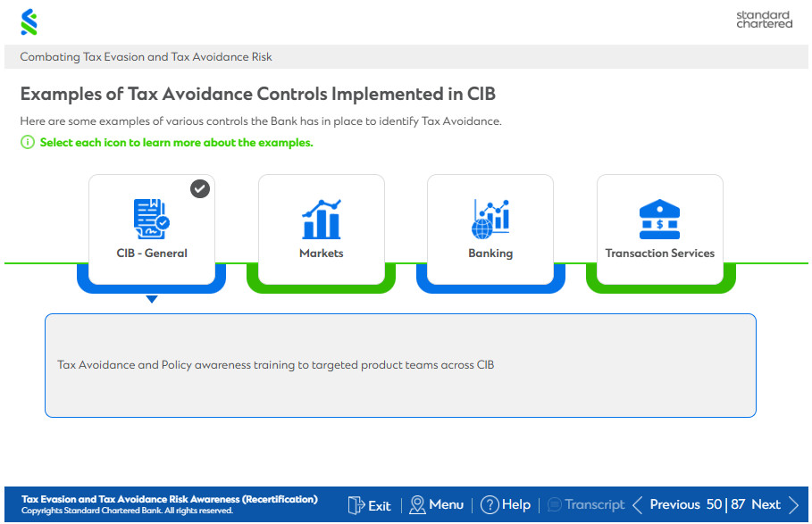The height and width of the screenshot is (524, 812).
Task: Click the standard chartered wordmark
Action: (765, 19)
